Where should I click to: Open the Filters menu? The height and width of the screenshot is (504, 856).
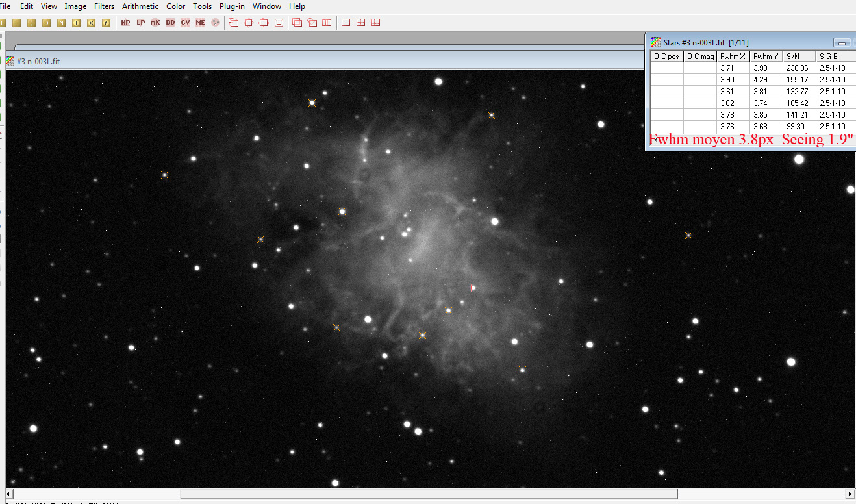104,6
